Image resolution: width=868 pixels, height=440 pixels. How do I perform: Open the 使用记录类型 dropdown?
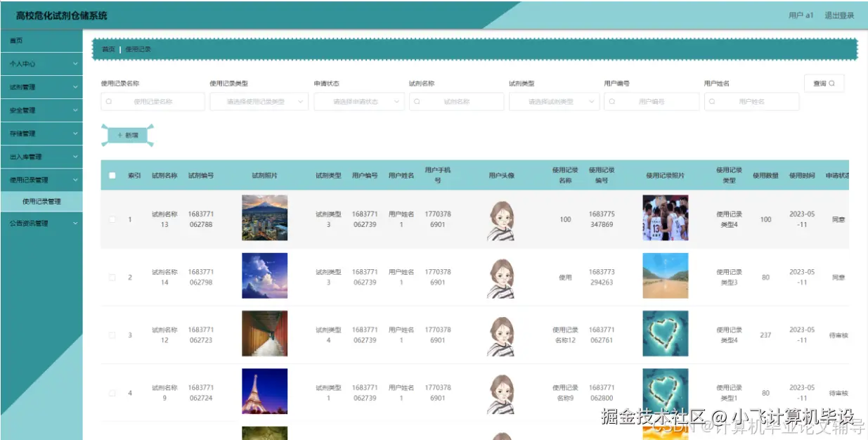point(259,101)
